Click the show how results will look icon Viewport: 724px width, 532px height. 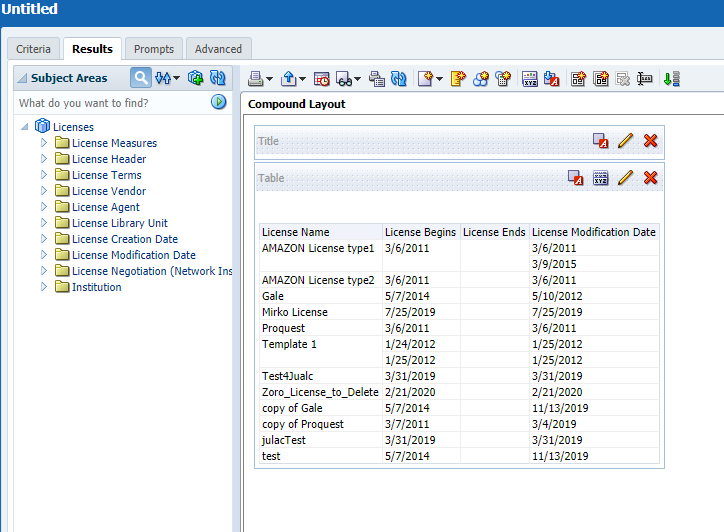pyautogui.click(x=344, y=79)
